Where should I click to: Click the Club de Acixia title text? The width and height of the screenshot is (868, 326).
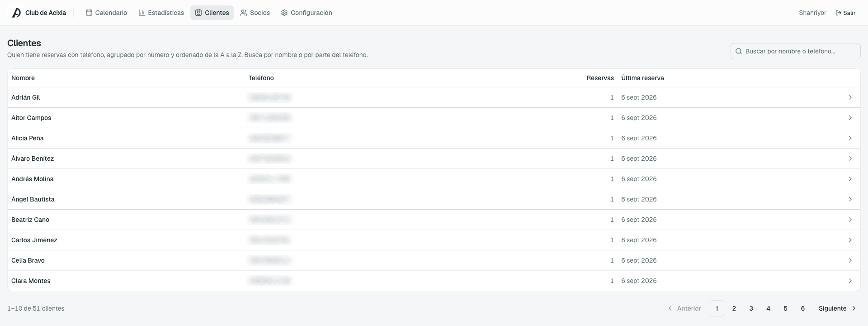pyautogui.click(x=46, y=13)
